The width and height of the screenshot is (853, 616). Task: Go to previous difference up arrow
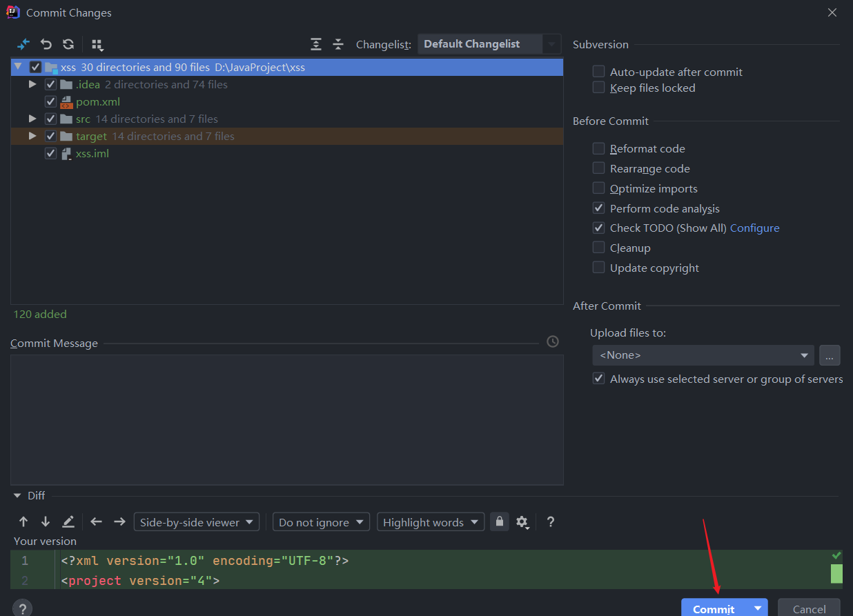click(x=23, y=522)
